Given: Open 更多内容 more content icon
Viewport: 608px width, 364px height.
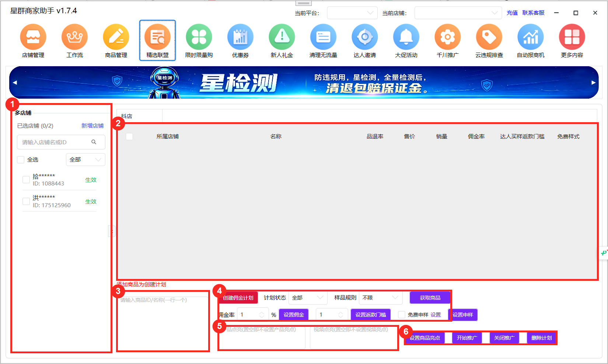Looking at the screenshot, I should 572,37.
